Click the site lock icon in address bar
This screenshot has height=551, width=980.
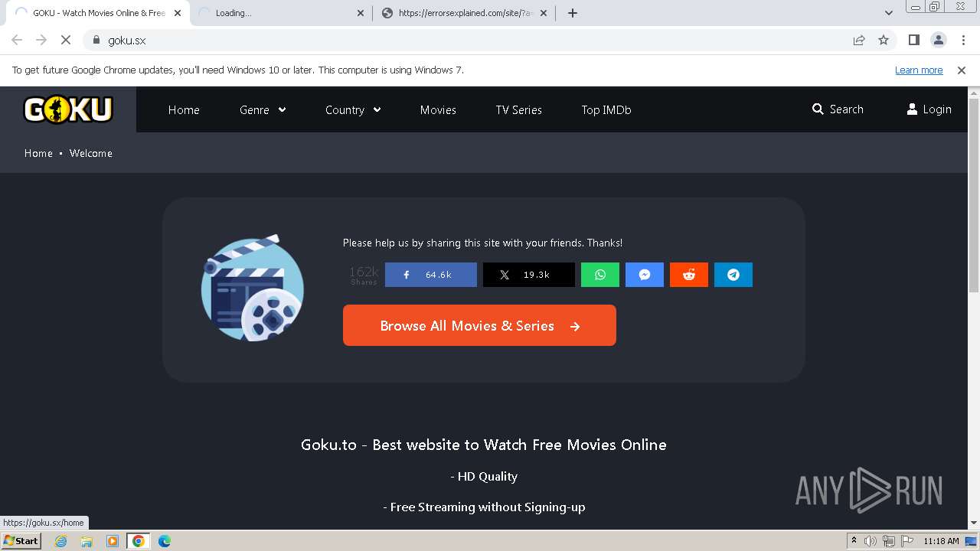[x=96, y=40]
